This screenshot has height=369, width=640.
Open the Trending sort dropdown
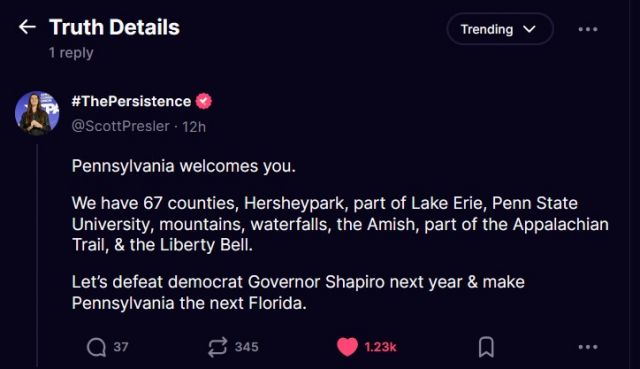point(500,29)
